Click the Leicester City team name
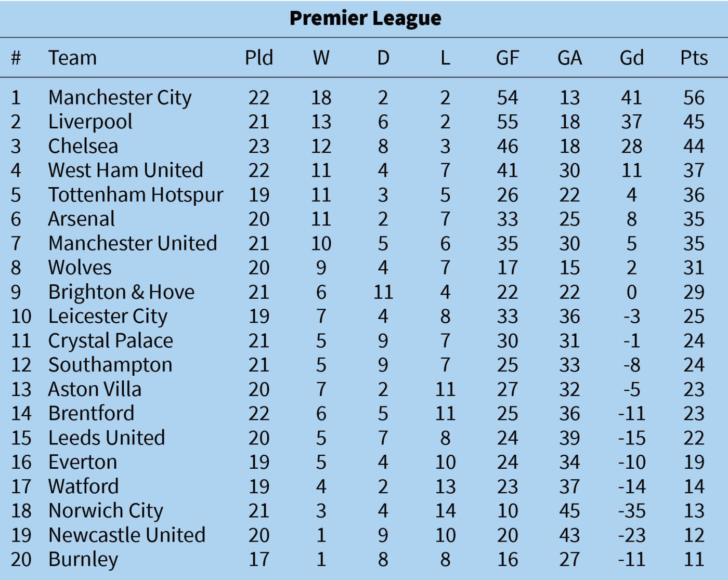The image size is (728, 580). (x=108, y=317)
